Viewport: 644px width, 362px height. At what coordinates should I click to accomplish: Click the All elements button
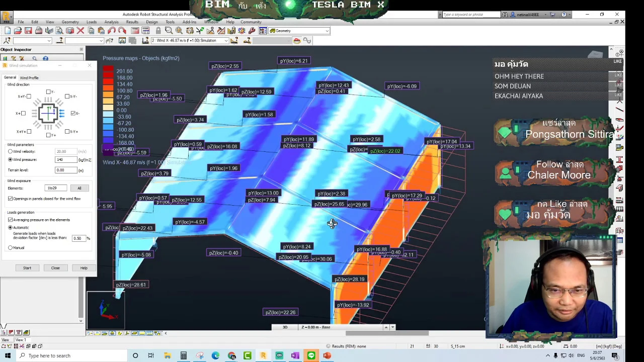click(79, 188)
